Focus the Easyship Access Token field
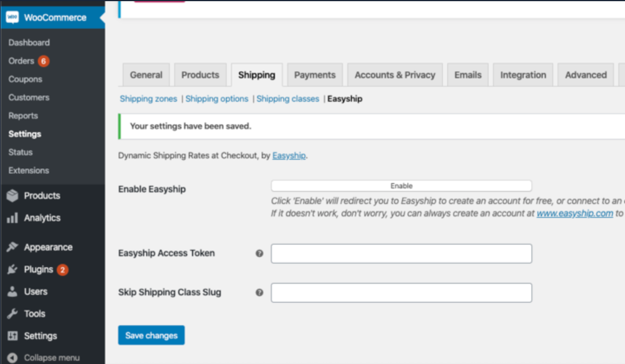The height and width of the screenshot is (364, 625). pos(401,254)
